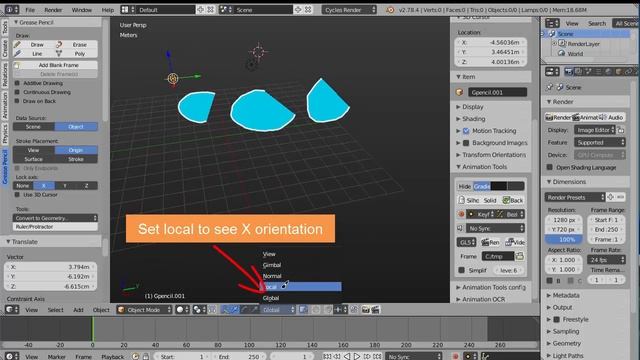Open the World properties tab icon

coord(608,72)
